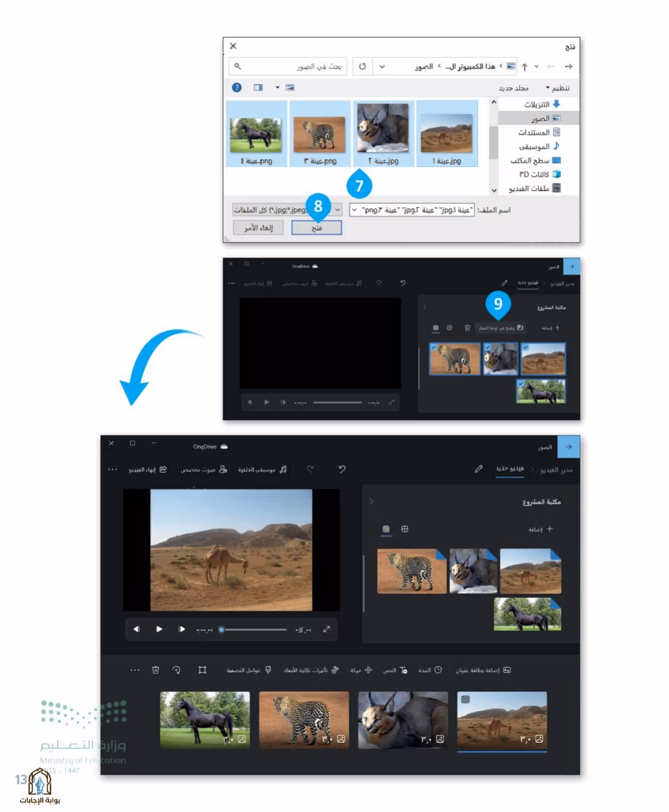
Task: Delete selected items with trash icon, middle window
Action: click(x=467, y=328)
